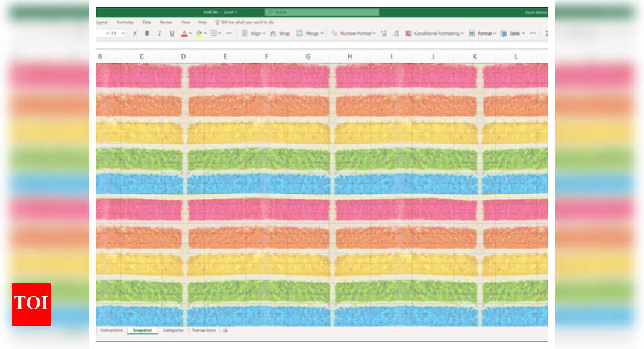Open the font color swatch picker
644x349 pixels.
(x=189, y=33)
